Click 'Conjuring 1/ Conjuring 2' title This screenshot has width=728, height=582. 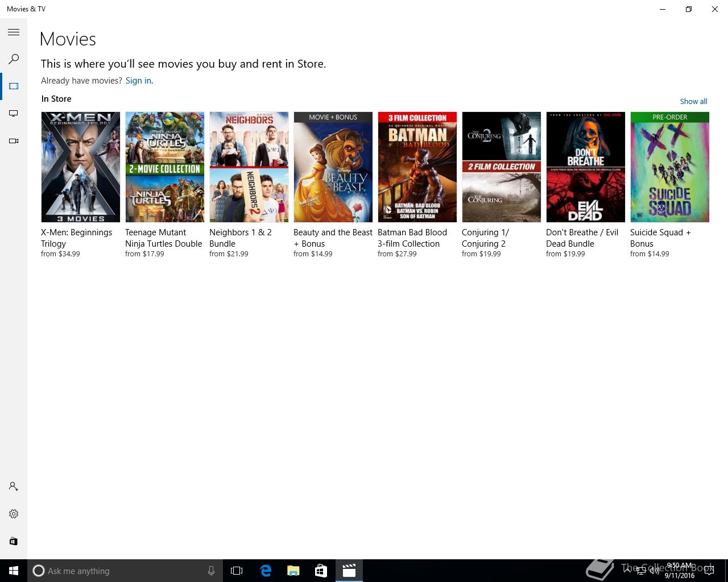coord(486,238)
